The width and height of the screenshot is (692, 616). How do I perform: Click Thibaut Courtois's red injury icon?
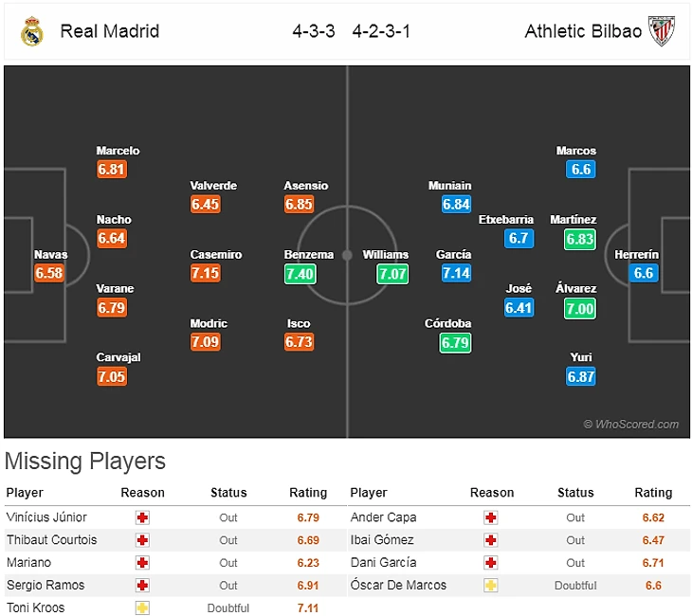pyautogui.click(x=142, y=539)
